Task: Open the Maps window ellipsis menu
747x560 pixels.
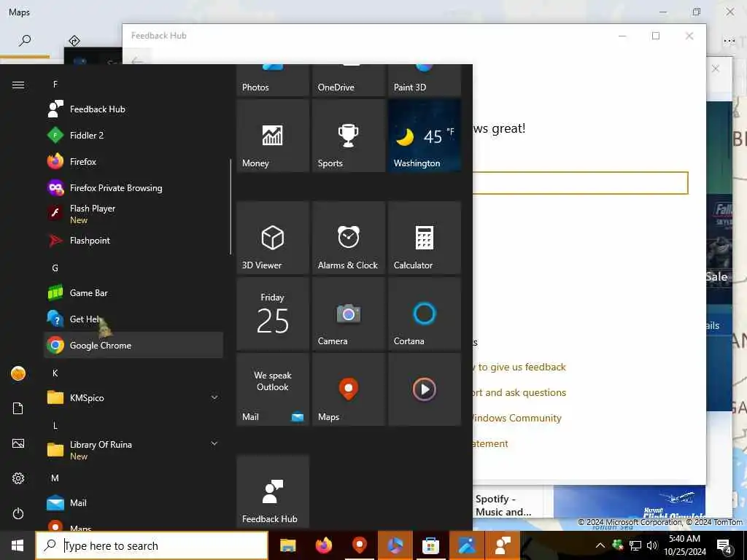Action: (729, 41)
